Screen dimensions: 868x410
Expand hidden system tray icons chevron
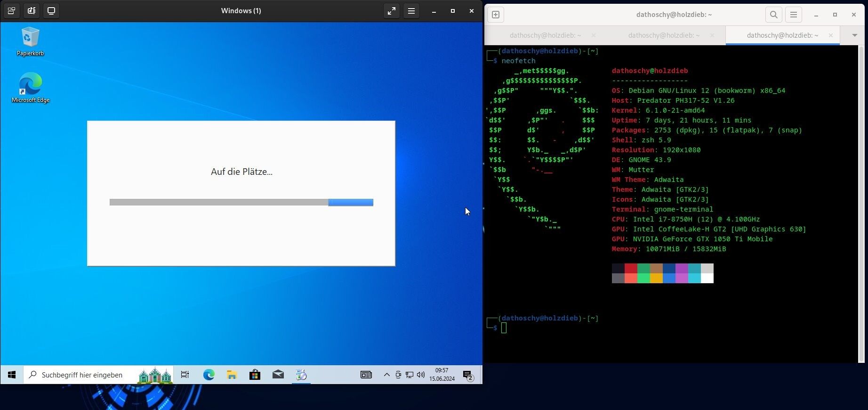[x=386, y=375]
